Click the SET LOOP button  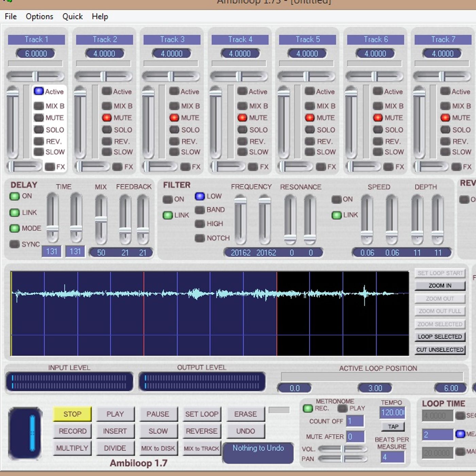(x=202, y=414)
